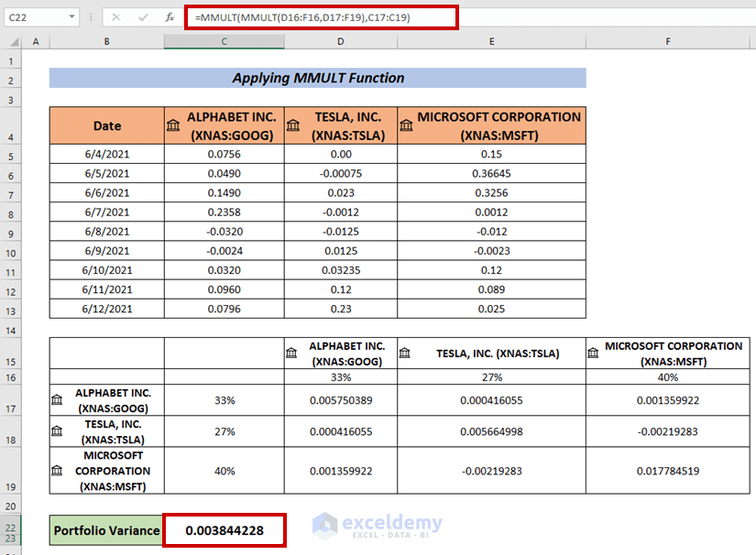Screen dimensions: 756x555
Task: Click cell 0.001359922 in column F
Action: [668, 400]
